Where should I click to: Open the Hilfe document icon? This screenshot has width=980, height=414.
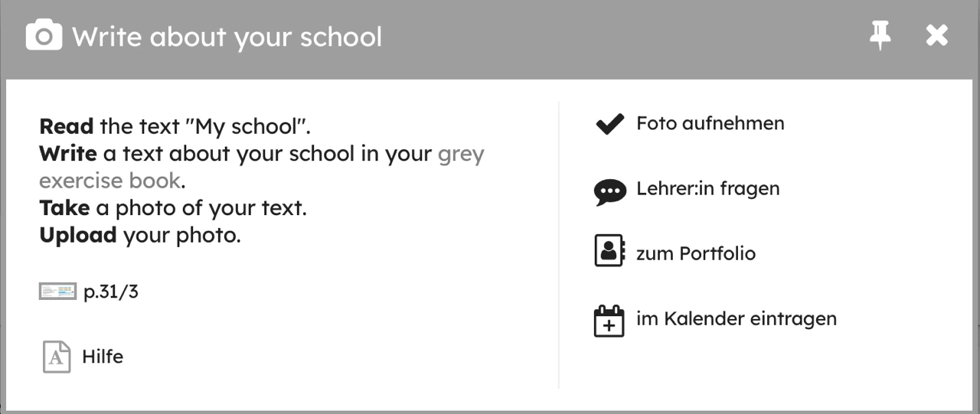[57, 357]
